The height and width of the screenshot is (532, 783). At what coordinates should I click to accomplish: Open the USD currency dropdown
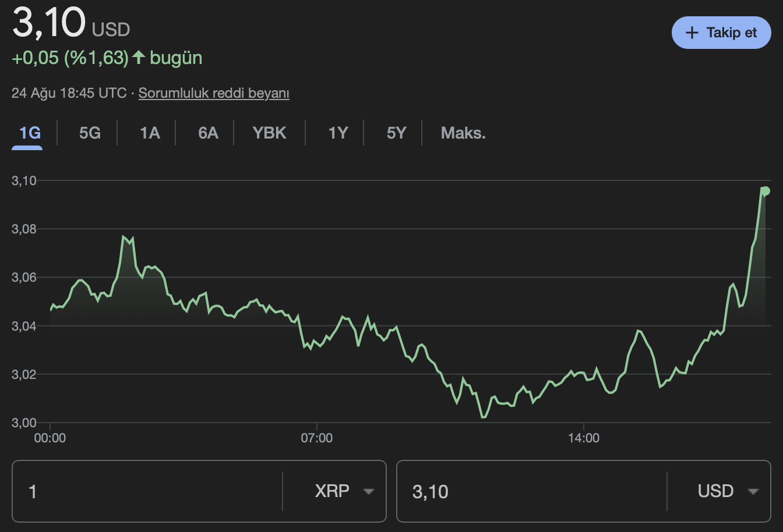728,491
